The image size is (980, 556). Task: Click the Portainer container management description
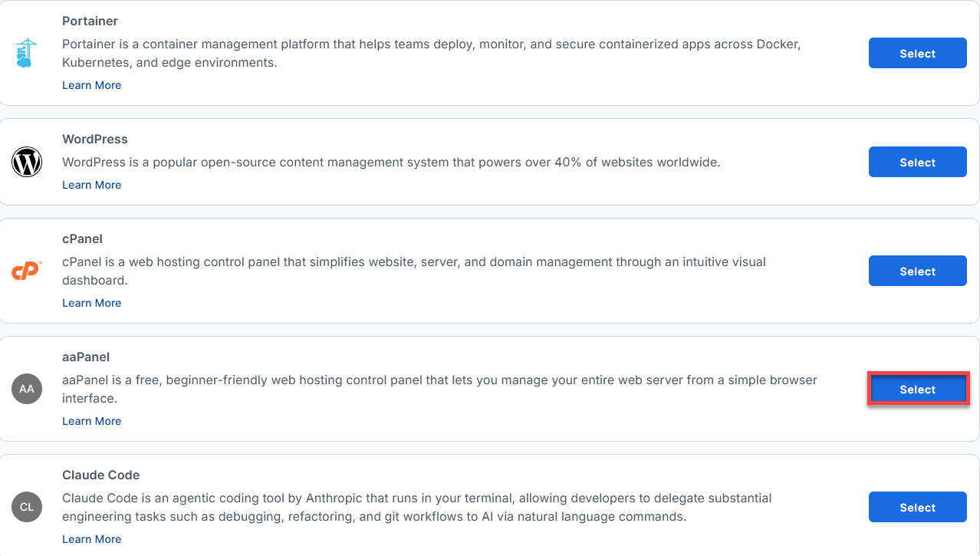tap(431, 53)
